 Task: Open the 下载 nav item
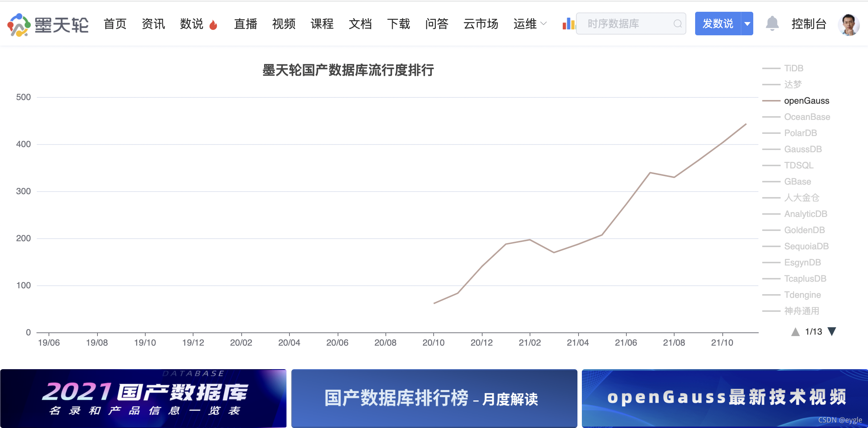[x=399, y=24]
